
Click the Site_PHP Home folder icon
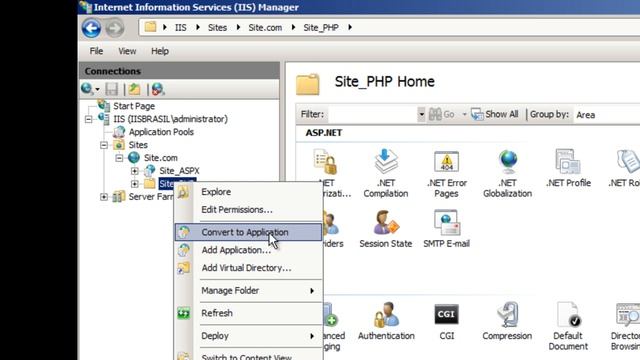coord(308,84)
